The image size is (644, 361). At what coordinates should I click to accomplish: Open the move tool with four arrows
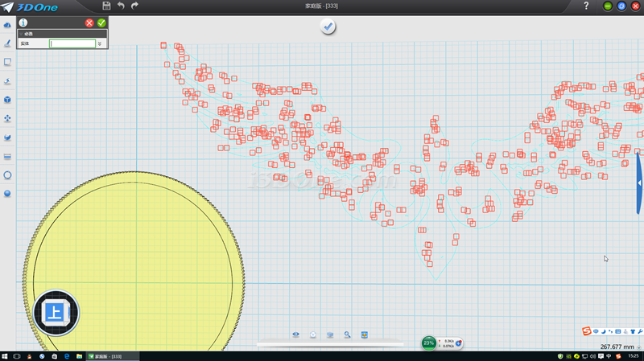7,118
